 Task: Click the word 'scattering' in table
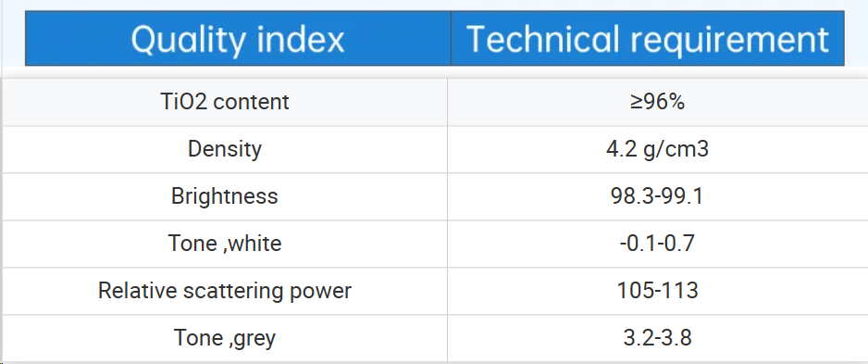pos(233,291)
